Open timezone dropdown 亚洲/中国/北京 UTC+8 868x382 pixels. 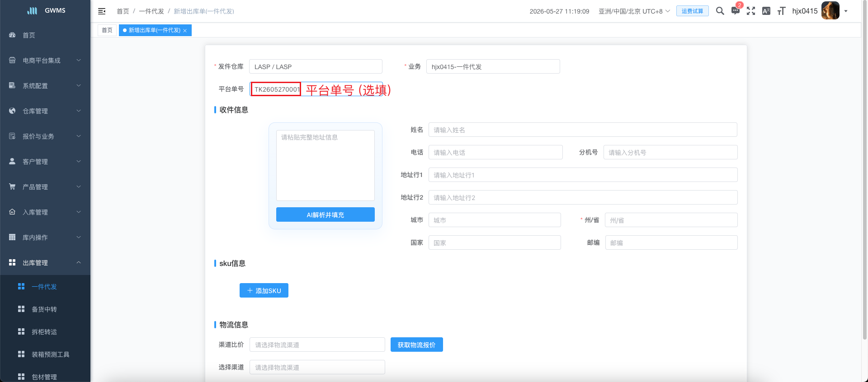[x=634, y=11]
